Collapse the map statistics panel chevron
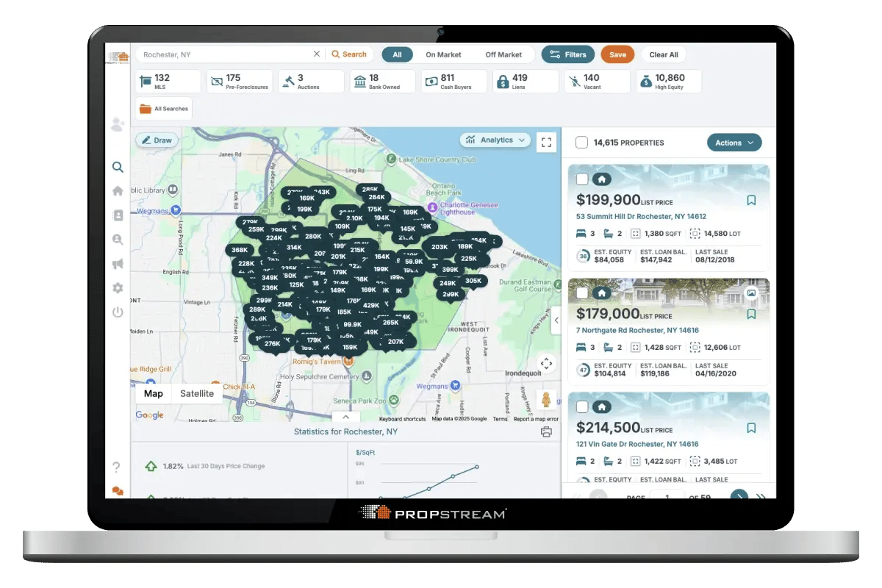Screen dimensions: 882x588 [345, 417]
